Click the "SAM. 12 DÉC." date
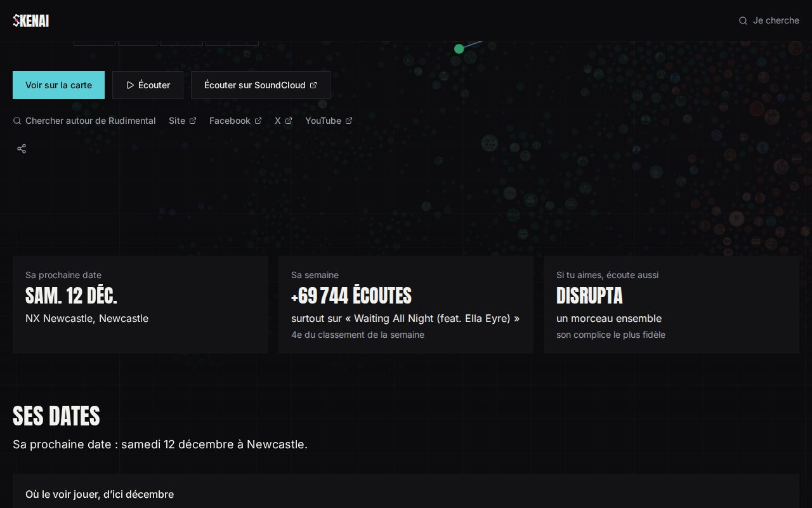The width and height of the screenshot is (812, 508). click(x=71, y=296)
